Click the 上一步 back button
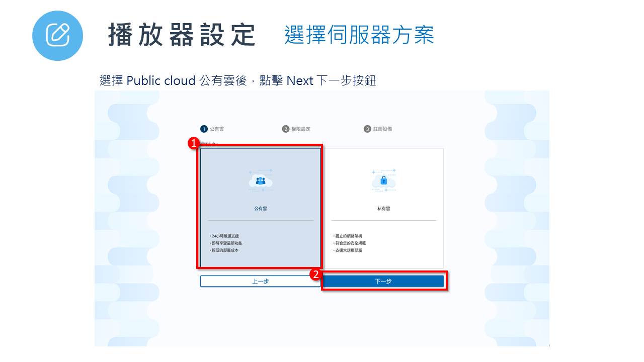 coord(260,281)
